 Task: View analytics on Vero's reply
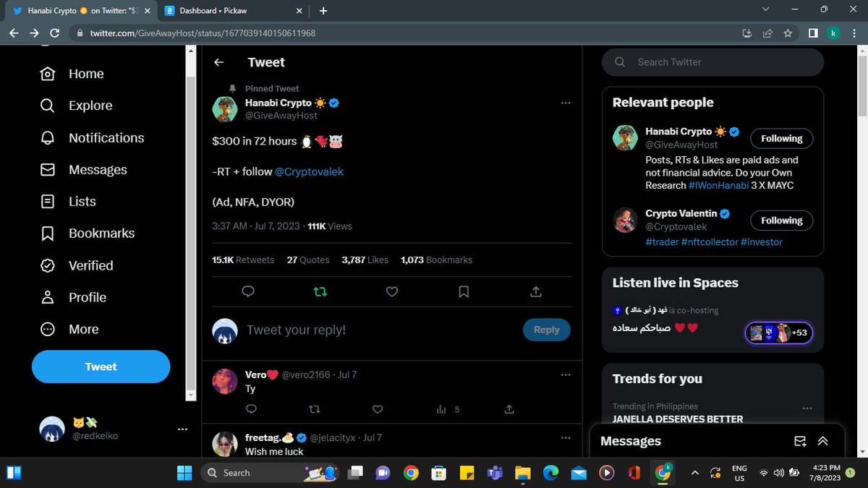[447, 409]
